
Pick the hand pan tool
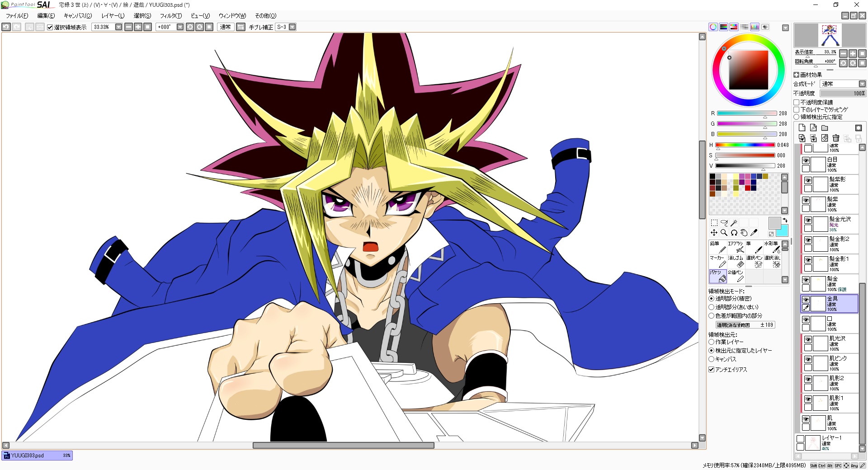tap(744, 233)
